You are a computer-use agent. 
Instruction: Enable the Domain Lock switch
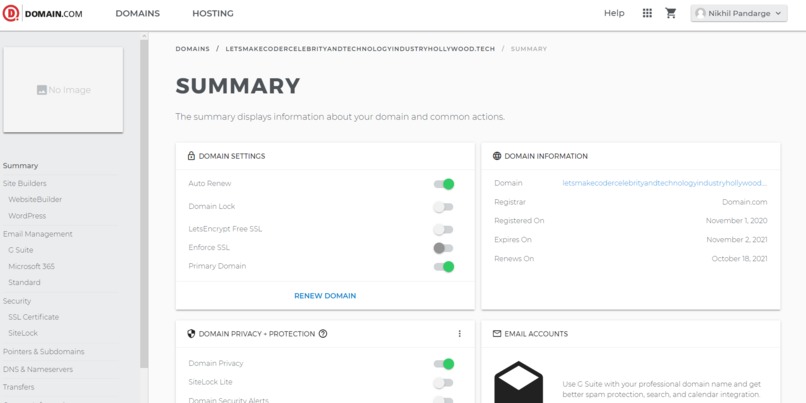click(x=444, y=207)
